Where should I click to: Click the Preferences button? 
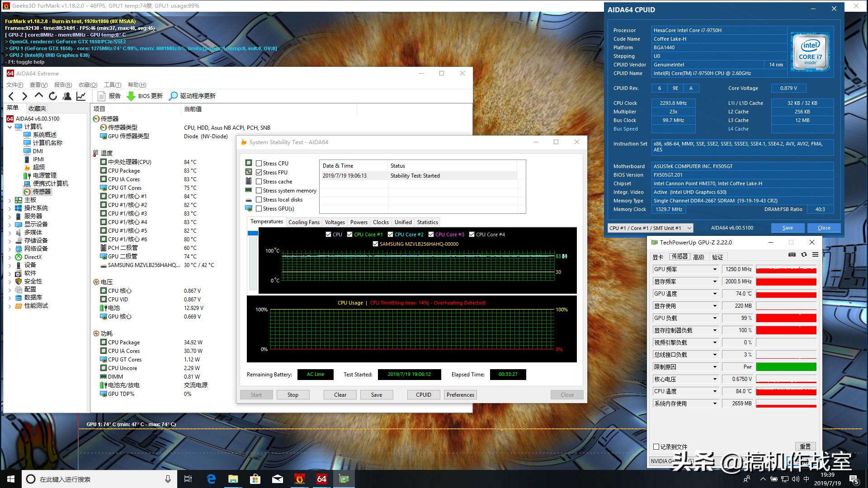(460, 395)
